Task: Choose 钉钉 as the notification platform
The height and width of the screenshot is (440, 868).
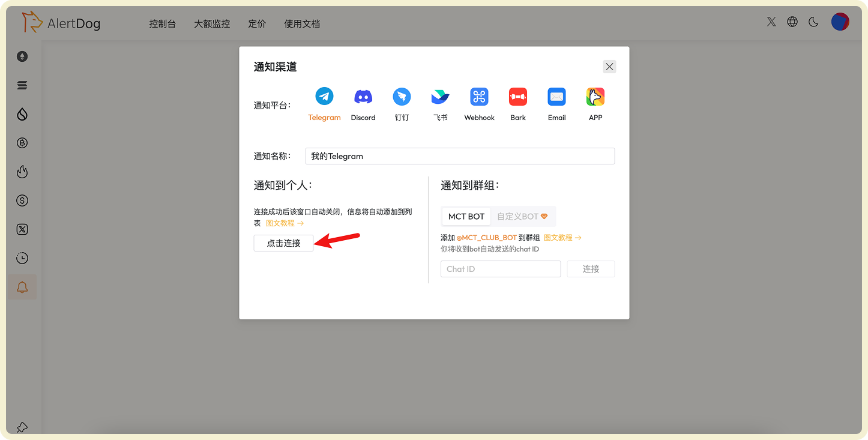Action: pos(401,103)
